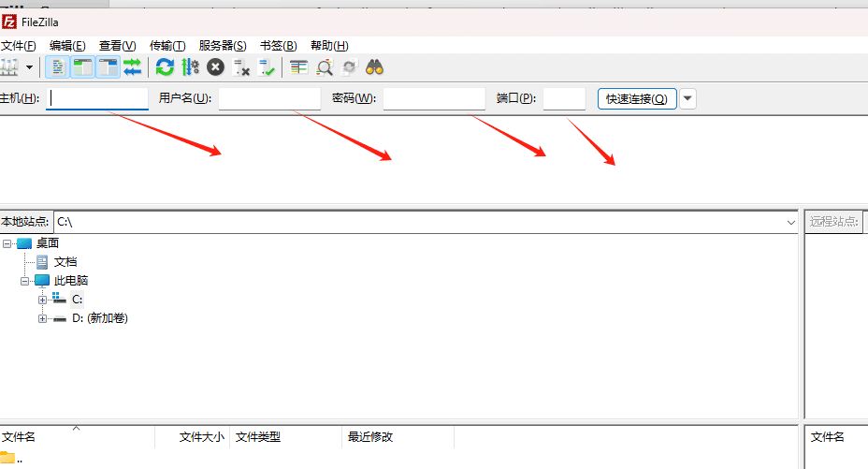868x469 pixels.
Task: Search files with binoculars icon
Action: (374, 67)
